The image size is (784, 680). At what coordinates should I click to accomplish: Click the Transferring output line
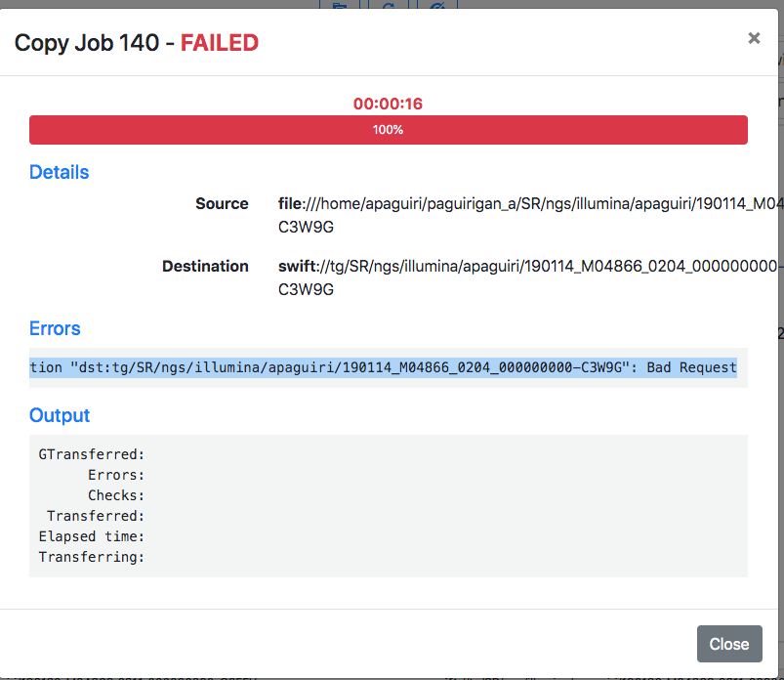pyautogui.click(x=92, y=557)
